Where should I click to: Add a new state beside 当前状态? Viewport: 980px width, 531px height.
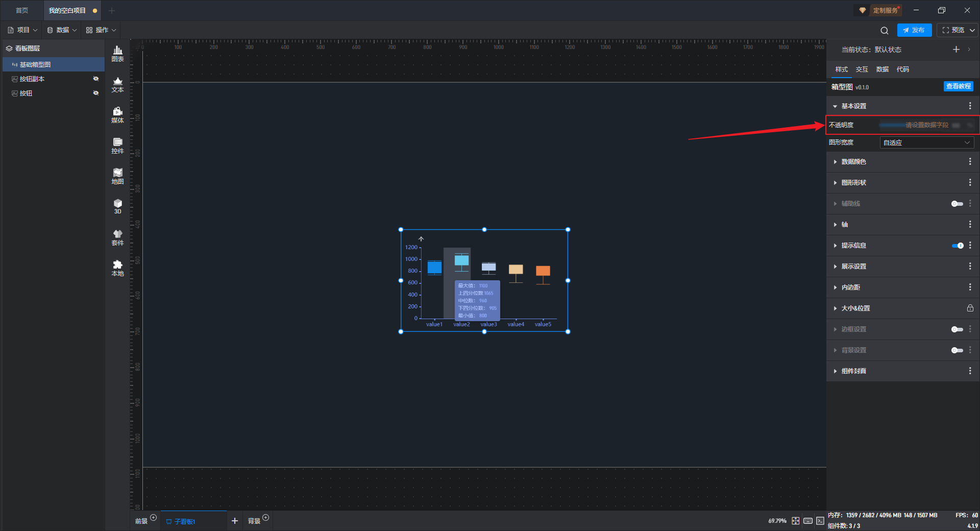956,50
